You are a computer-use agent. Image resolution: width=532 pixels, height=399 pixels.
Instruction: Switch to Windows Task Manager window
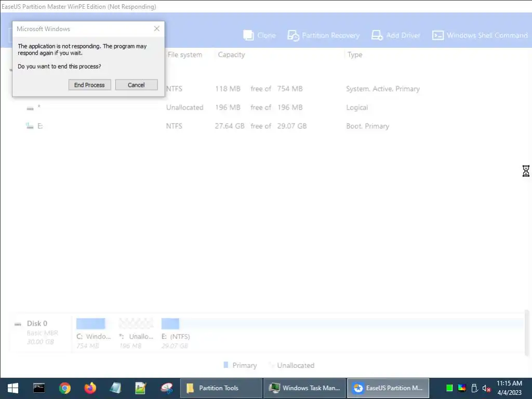point(304,388)
